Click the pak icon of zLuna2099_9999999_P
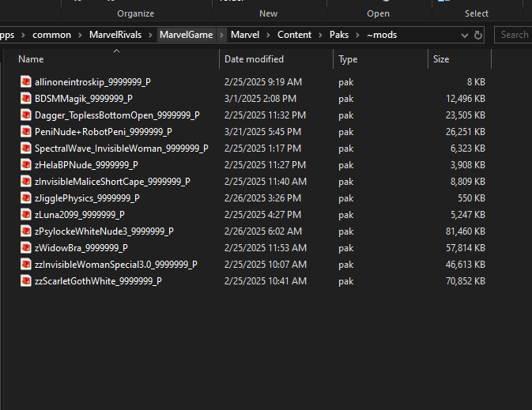 pyautogui.click(x=26, y=215)
